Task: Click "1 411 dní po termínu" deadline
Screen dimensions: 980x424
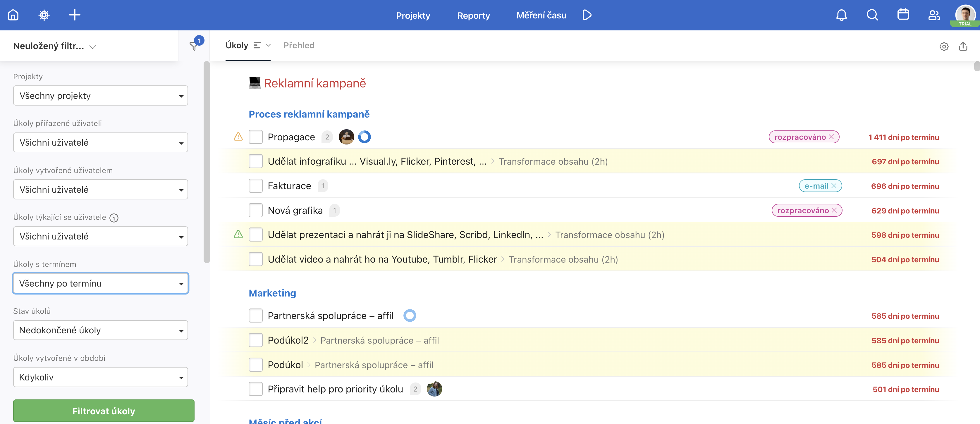Action: coord(904,137)
